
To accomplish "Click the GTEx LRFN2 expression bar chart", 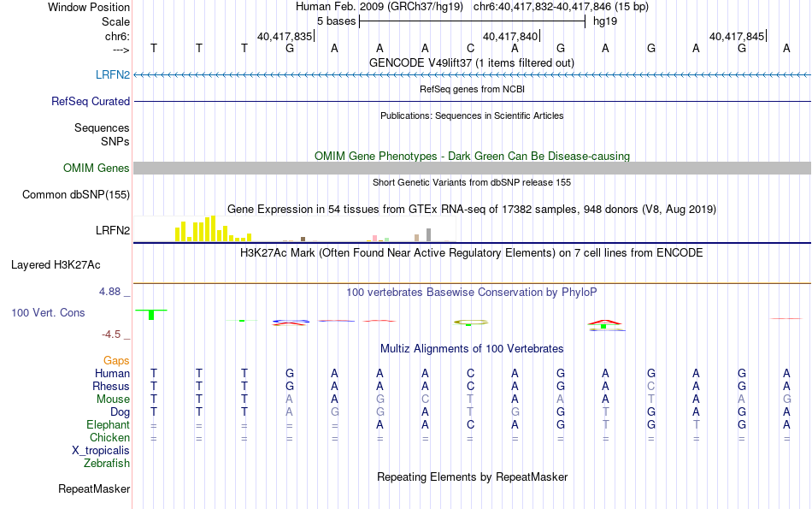I will (x=294, y=229).
